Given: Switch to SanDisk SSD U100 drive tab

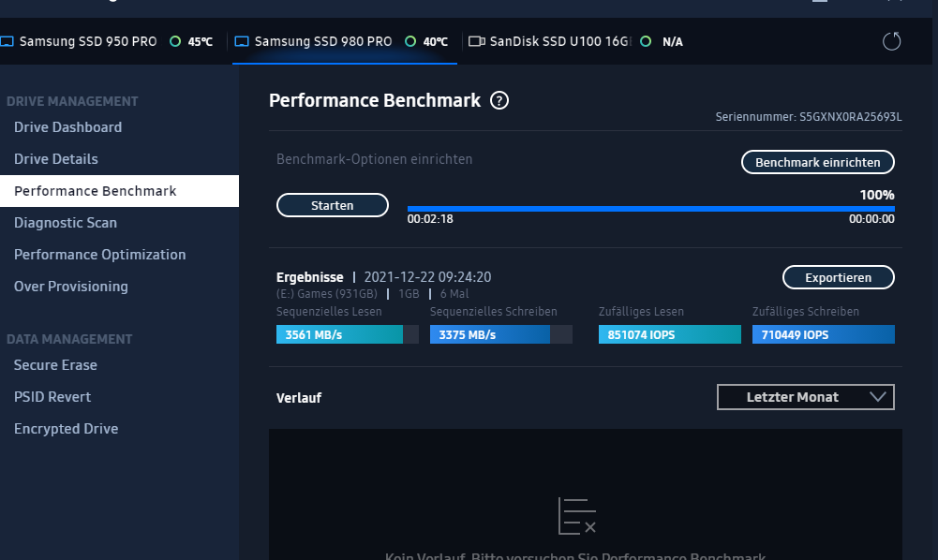Looking at the screenshot, I should (x=576, y=41).
